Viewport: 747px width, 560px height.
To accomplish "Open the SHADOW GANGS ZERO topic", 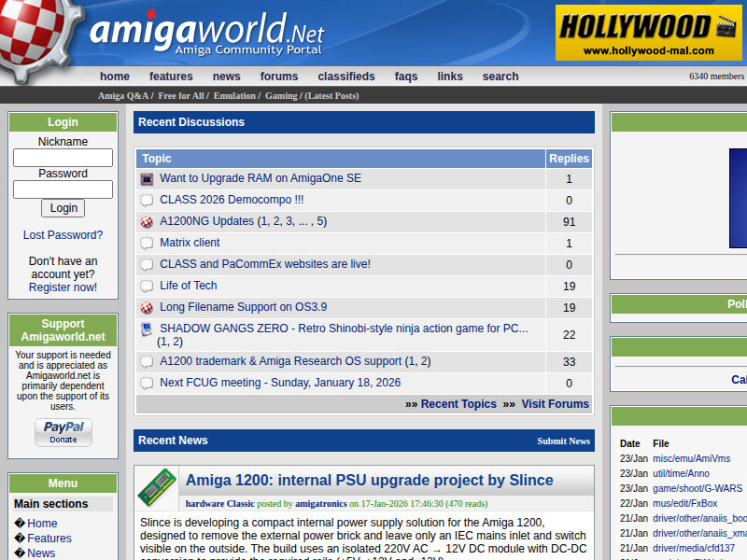I will pos(344,329).
